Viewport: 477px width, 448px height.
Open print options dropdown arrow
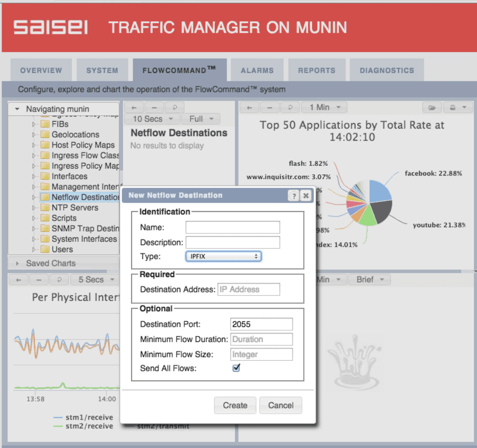tap(464, 107)
